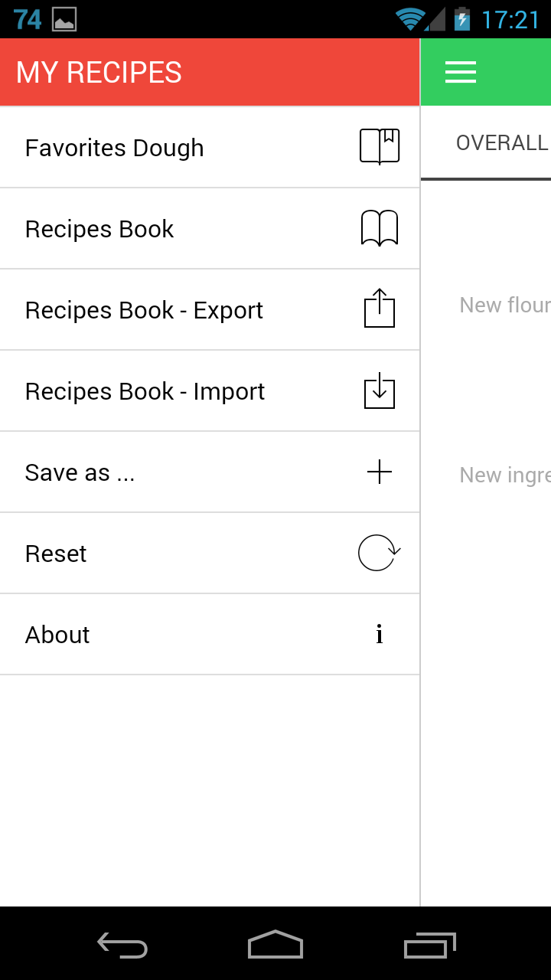Tap the circular reset arrow icon
Viewport: 551px width, 980px height.
pyautogui.click(x=379, y=553)
